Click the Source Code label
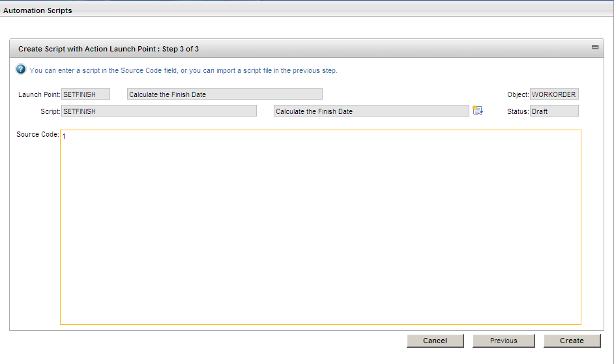The image size is (614, 364). [38, 134]
